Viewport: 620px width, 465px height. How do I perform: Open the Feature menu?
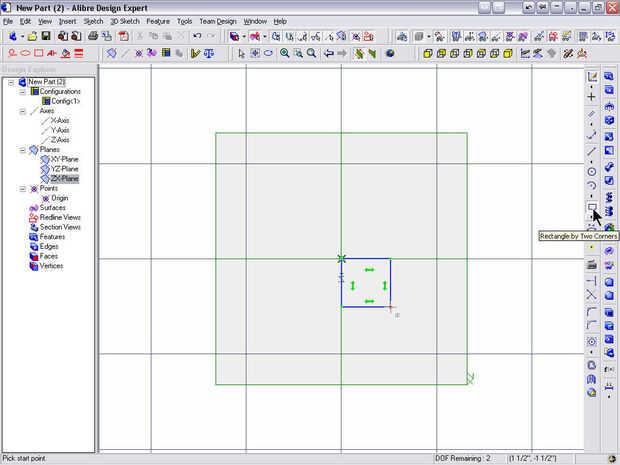[x=158, y=21]
